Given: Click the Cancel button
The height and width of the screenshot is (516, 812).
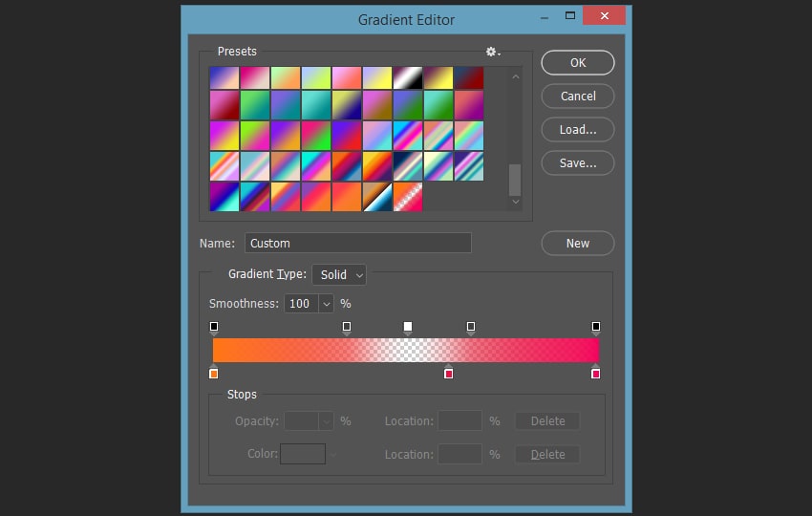Looking at the screenshot, I should point(578,96).
